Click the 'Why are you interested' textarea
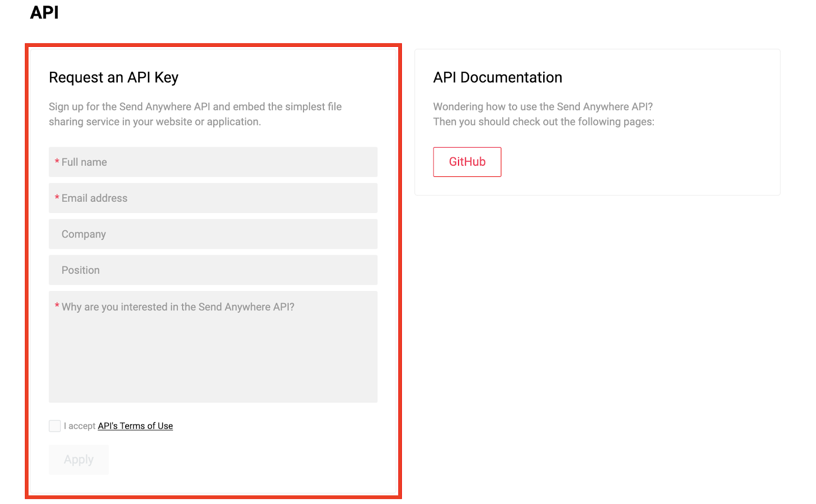Viewport: 816px width, 504px height. pos(213,347)
